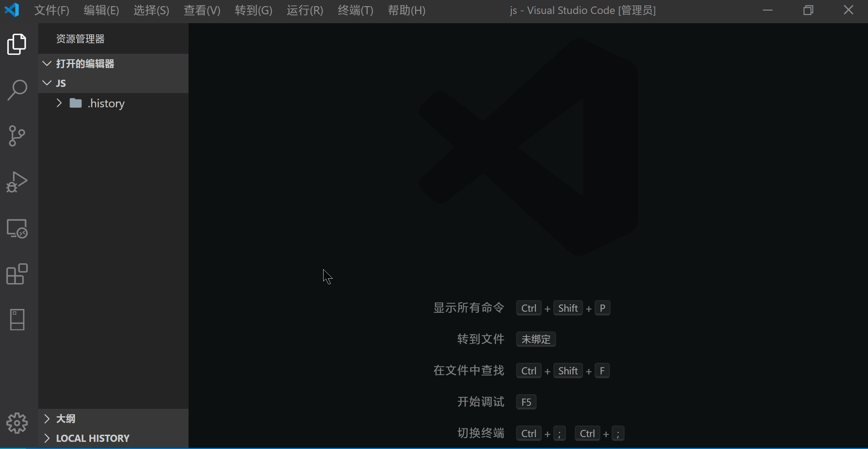Screen dimensions: 868x449
Task: Open the Run and Debug view
Action: pos(17,182)
